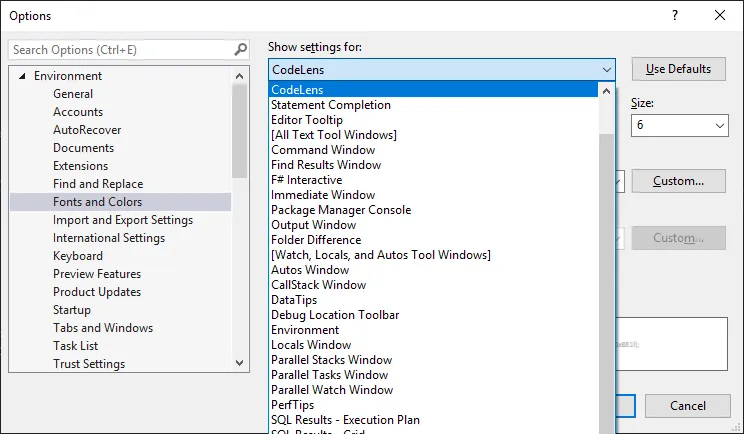Click the options tree scrollbar thumb
The height and width of the screenshot is (434, 744).
pos(240,131)
